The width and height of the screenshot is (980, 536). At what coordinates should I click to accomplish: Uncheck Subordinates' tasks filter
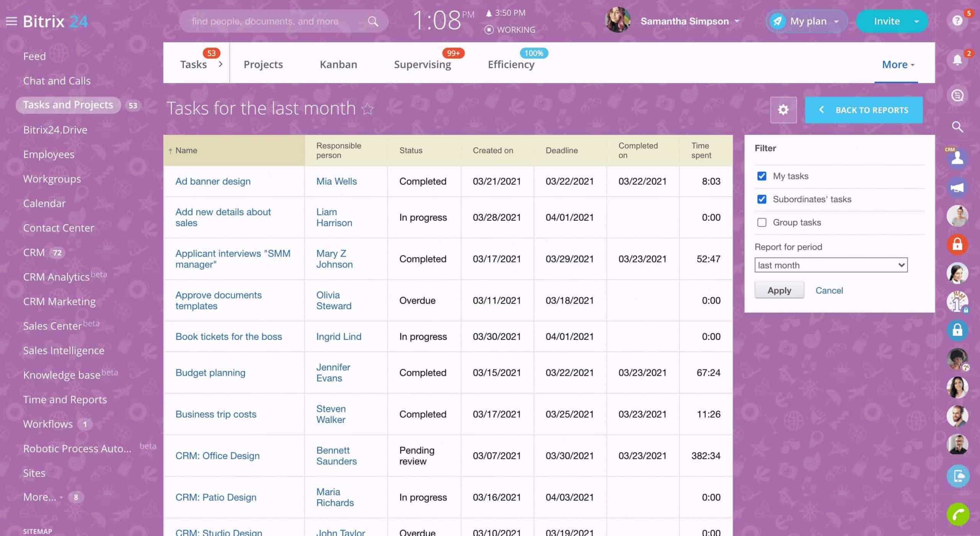pyautogui.click(x=762, y=199)
